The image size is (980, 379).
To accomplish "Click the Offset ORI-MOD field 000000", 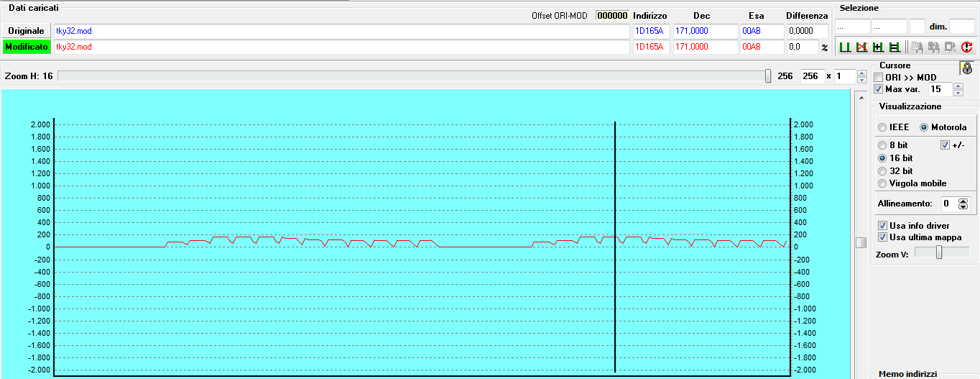I will click(612, 15).
